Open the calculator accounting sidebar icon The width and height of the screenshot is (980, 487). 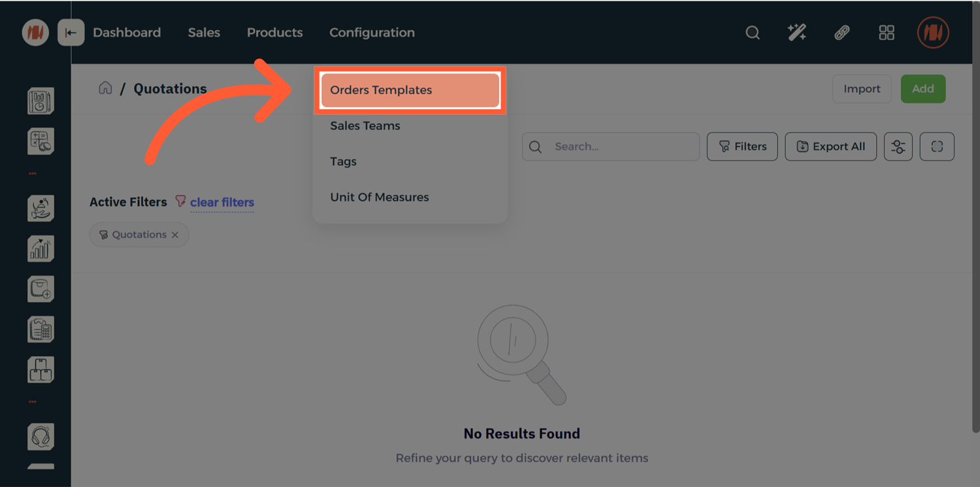click(x=41, y=141)
